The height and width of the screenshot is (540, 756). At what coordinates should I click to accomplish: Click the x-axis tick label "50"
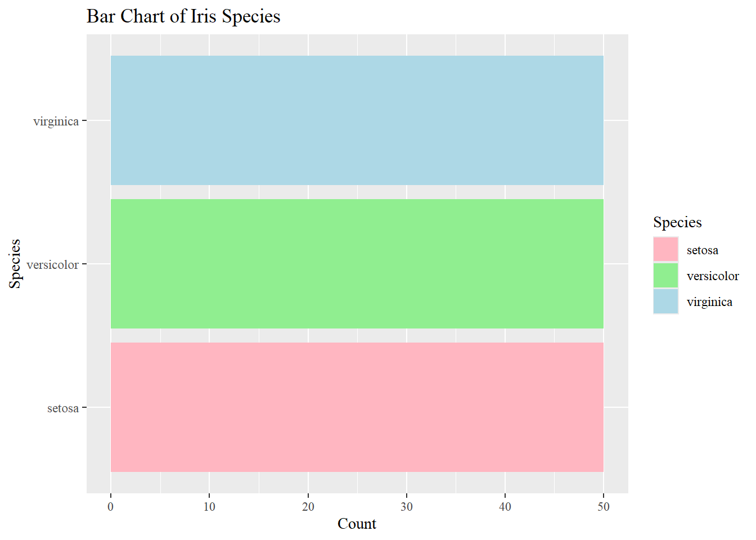click(604, 507)
